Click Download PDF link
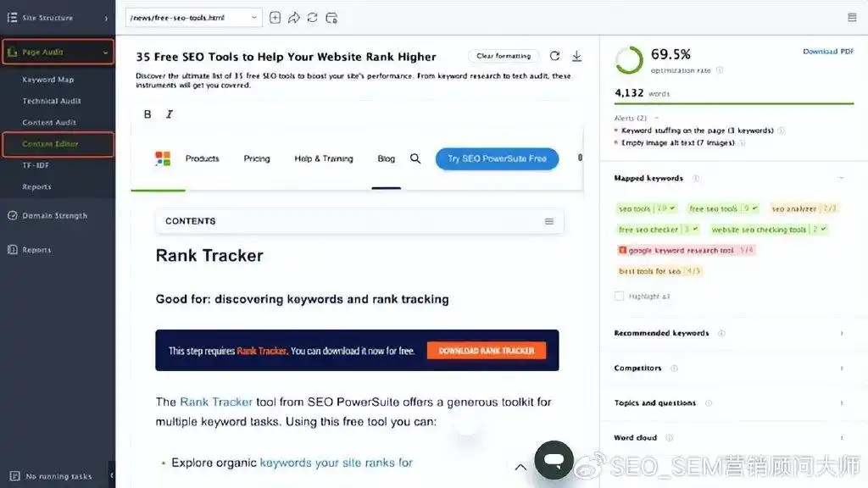This screenshot has height=488, width=868. (x=828, y=52)
